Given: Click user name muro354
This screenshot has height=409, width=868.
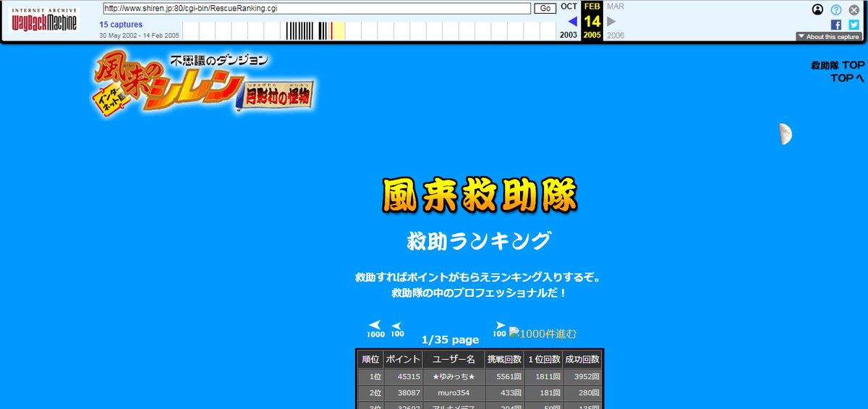Looking at the screenshot, I should pos(454,393).
